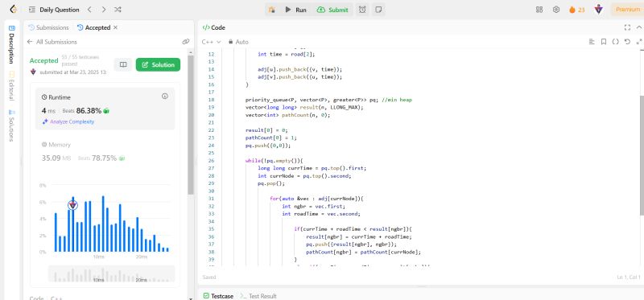The width and height of the screenshot is (644, 300).
Task: Click the curly braces icon
Action: (615, 42)
